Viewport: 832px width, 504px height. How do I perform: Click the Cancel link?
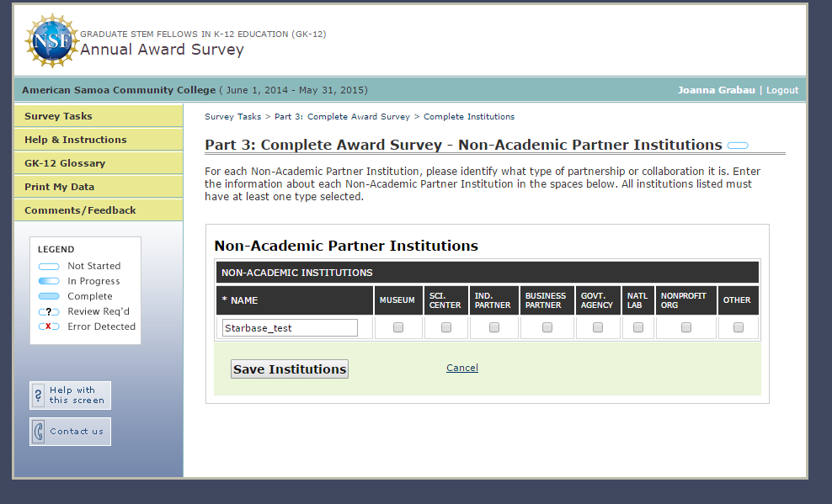[x=462, y=368]
